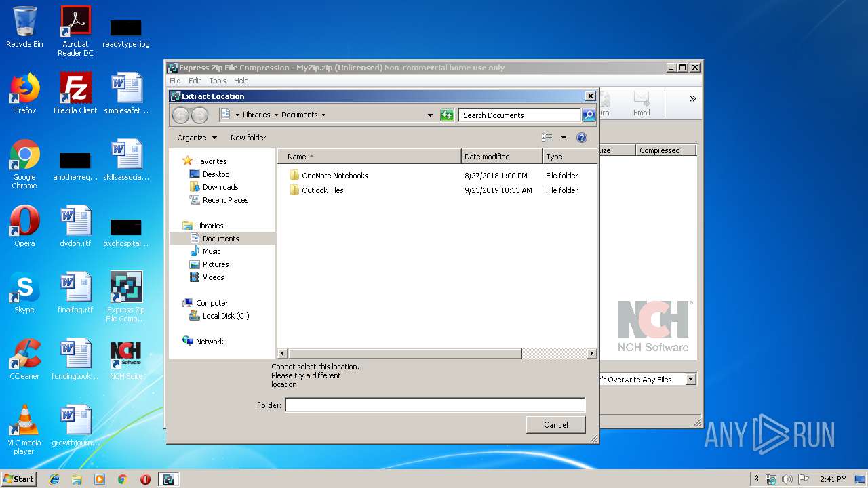Click the Search Documents field
This screenshot has height=488, width=868.
pos(519,115)
